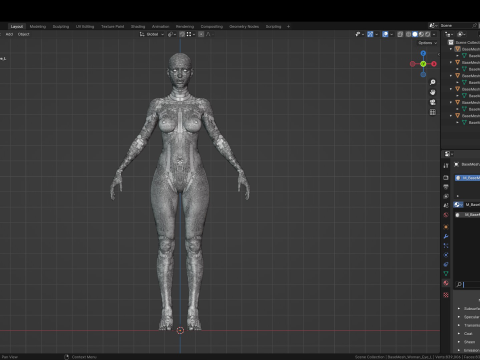Image resolution: width=480 pixels, height=360 pixels.
Task: Click the blue Z axis gizmo circle
Action: [x=423, y=53]
